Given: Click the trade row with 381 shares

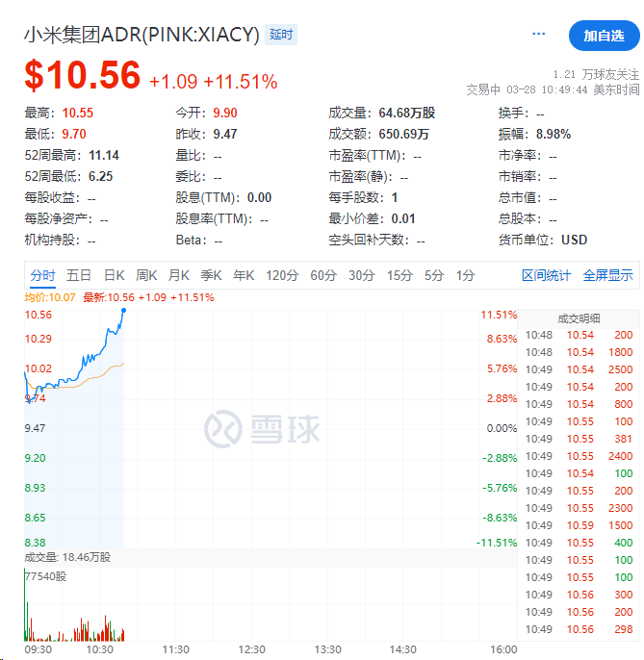Looking at the screenshot, I should pyautogui.click(x=579, y=439).
